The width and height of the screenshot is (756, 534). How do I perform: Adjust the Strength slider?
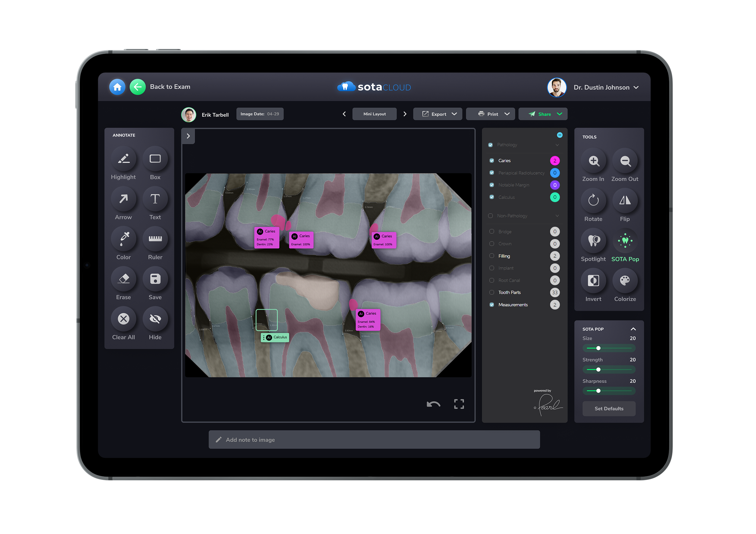(598, 369)
